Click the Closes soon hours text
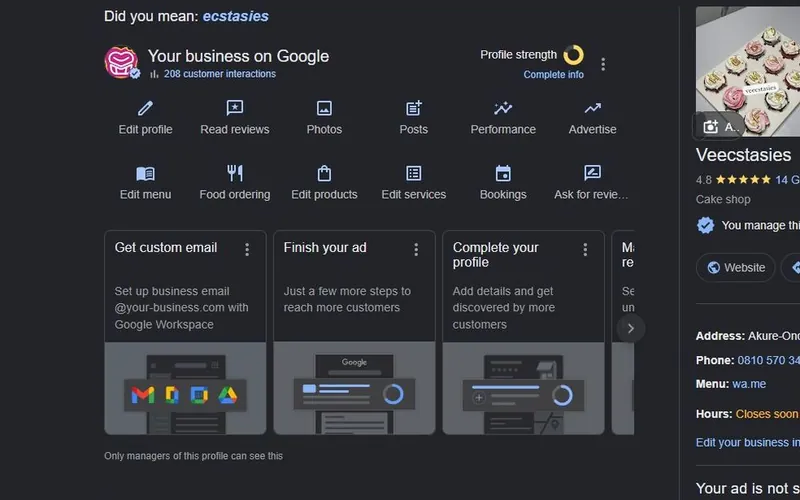This screenshot has width=800, height=500. 766,414
